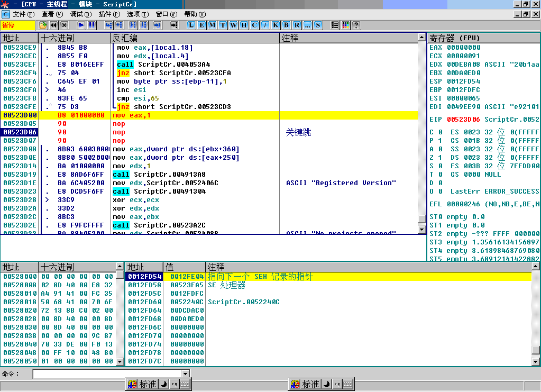Click the disassembly pane scroll-up arrow

pos(421,38)
